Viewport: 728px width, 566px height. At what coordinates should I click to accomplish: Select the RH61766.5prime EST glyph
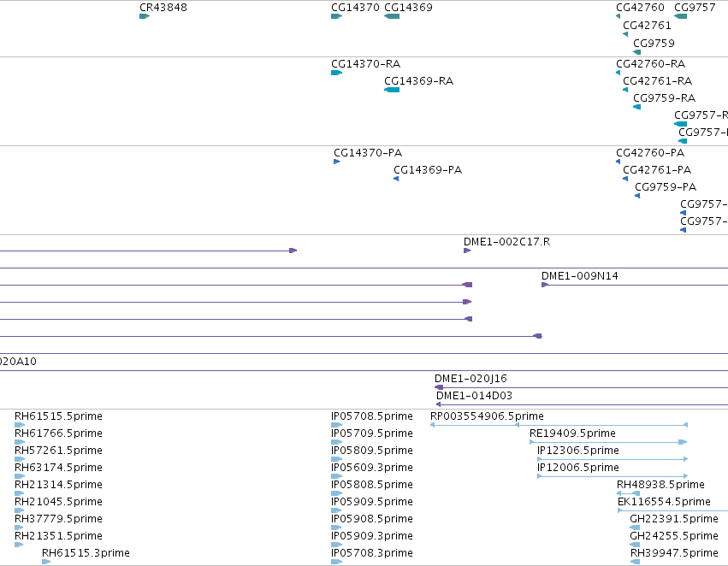20,442
